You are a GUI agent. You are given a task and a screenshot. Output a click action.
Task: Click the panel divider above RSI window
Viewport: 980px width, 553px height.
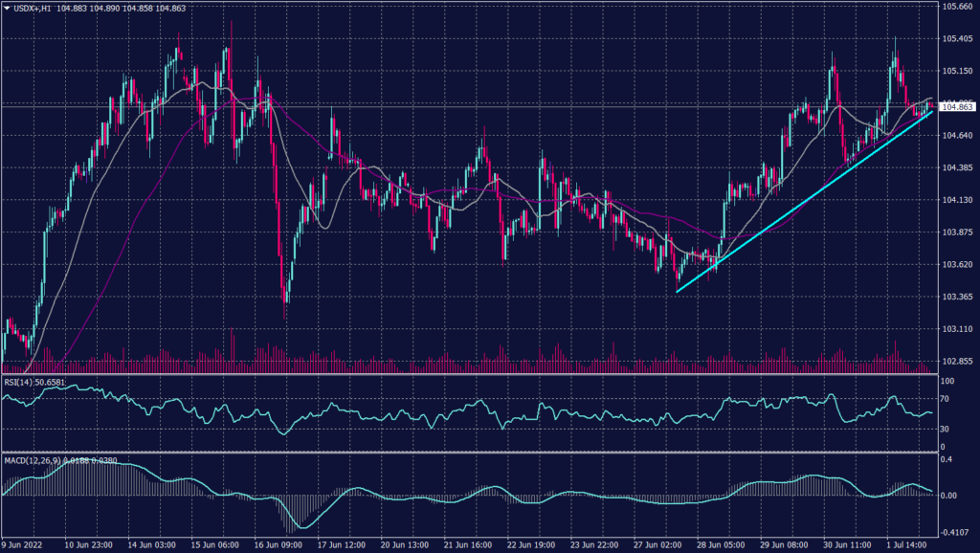point(479,372)
